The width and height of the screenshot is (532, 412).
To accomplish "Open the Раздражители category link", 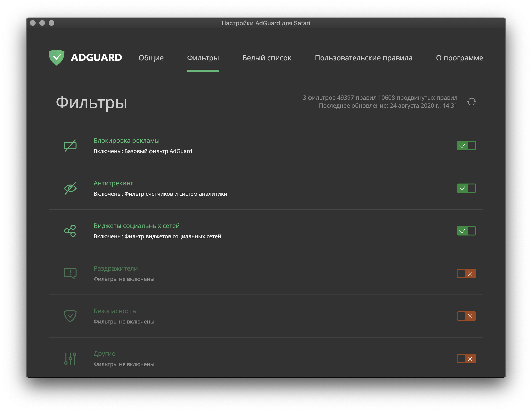I will click(116, 269).
